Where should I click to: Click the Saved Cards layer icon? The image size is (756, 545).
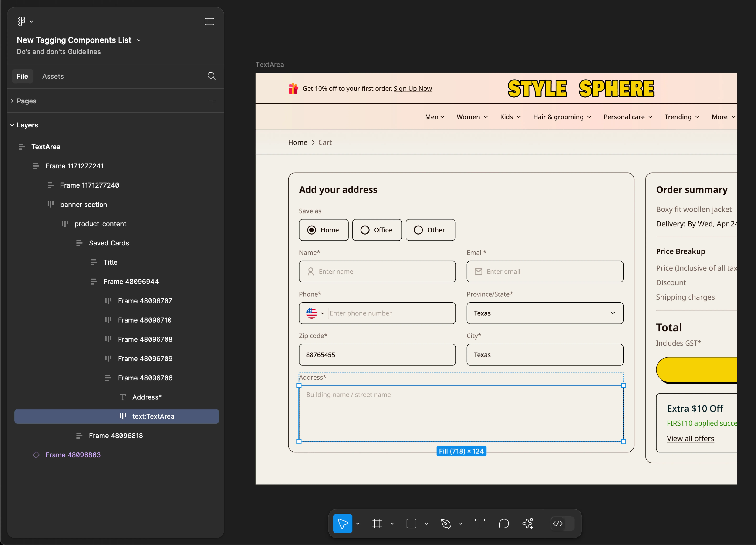click(x=79, y=243)
